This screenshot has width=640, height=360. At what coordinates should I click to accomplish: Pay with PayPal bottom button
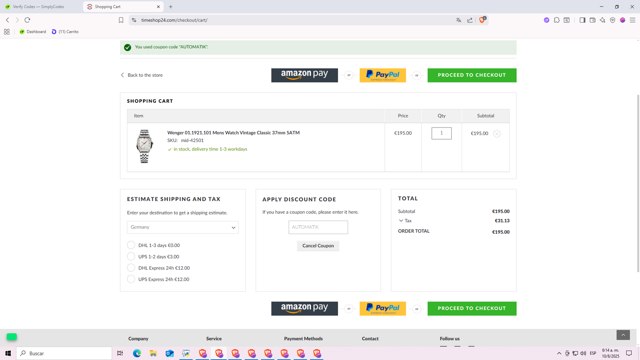pos(382,309)
